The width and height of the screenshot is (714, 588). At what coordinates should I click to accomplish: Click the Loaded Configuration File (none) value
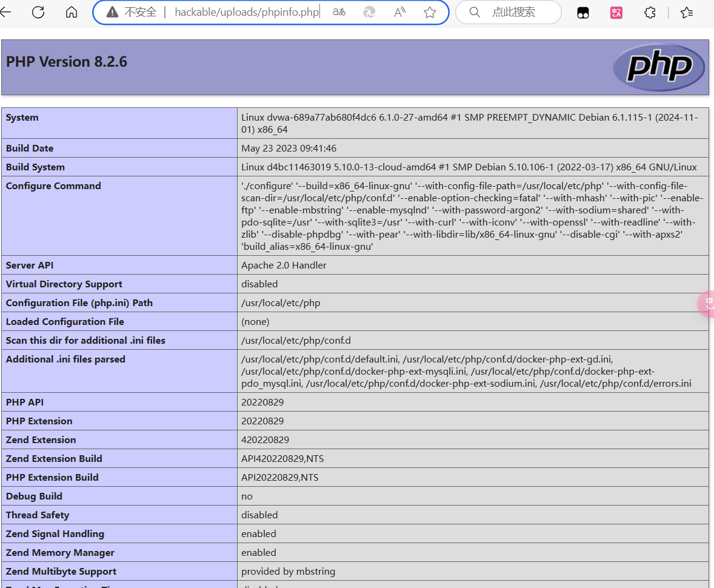[x=255, y=321]
